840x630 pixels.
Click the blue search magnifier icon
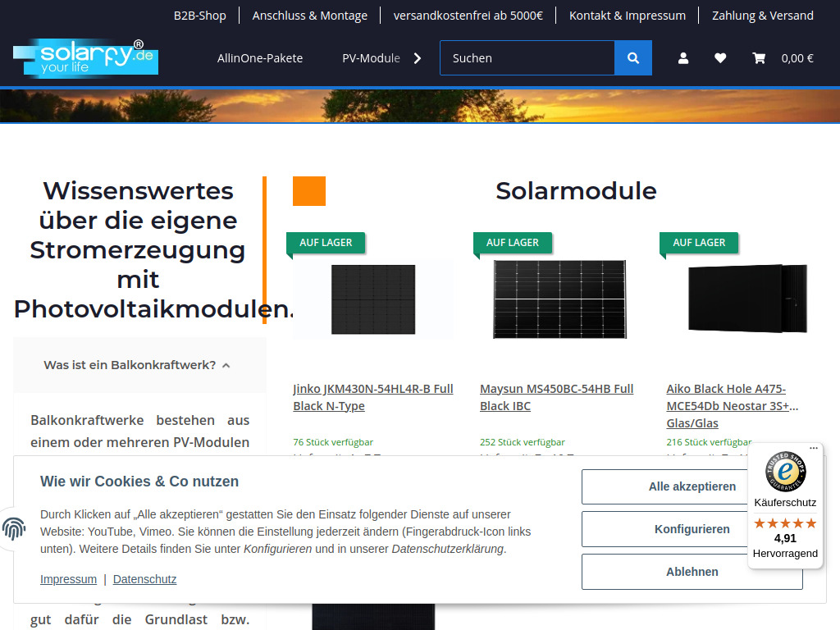tap(632, 57)
